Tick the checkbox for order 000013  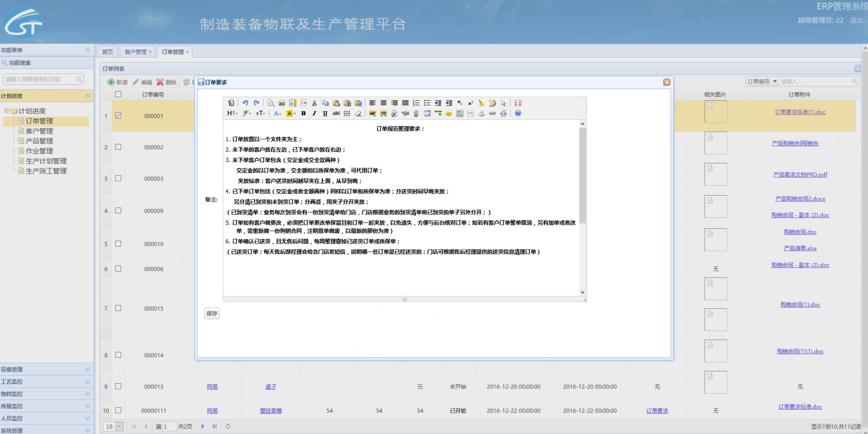[x=118, y=386]
